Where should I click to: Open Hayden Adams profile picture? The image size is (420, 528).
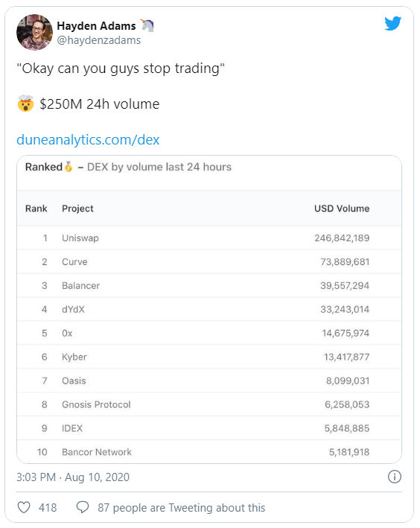(x=35, y=32)
